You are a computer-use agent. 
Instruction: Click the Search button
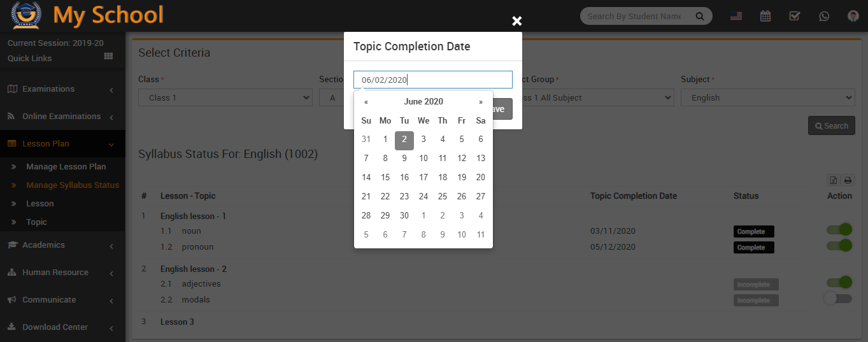pos(830,125)
